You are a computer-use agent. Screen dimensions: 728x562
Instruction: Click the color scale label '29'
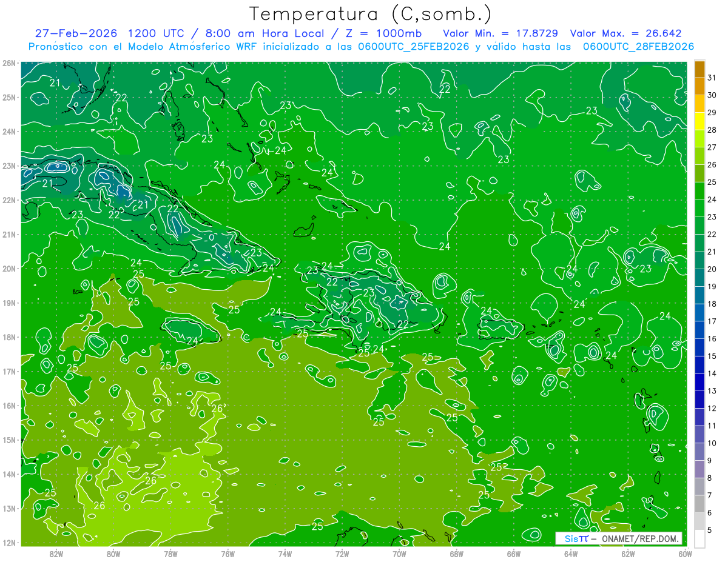712,112
